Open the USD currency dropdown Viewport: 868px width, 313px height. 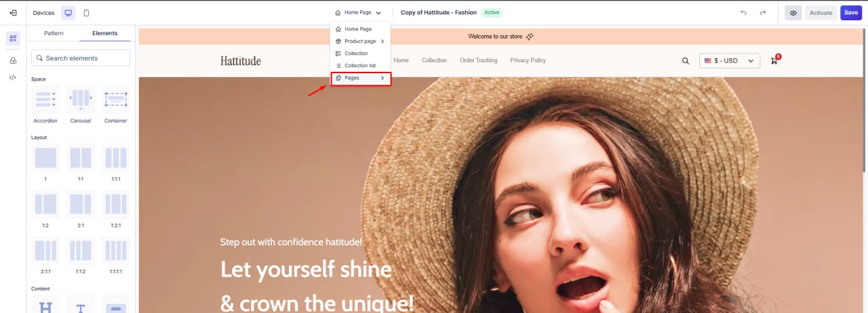coord(729,61)
